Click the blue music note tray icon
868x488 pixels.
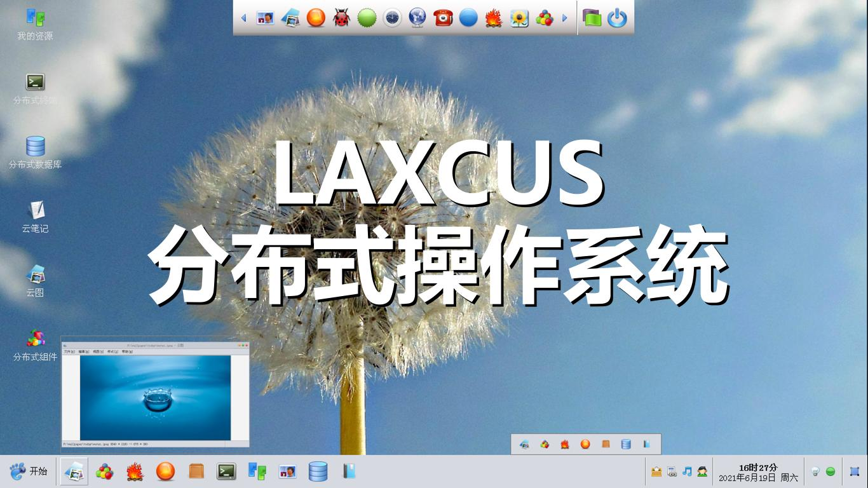point(687,471)
